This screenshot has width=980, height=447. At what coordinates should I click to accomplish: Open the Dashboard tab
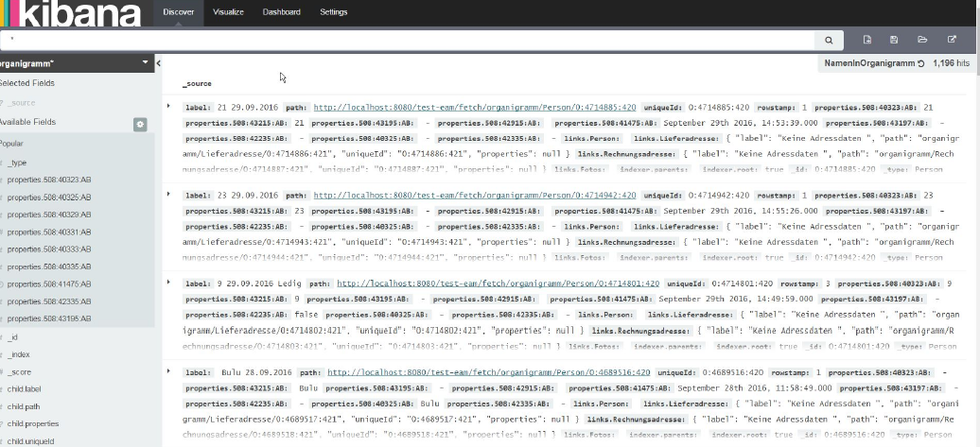(281, 12)
